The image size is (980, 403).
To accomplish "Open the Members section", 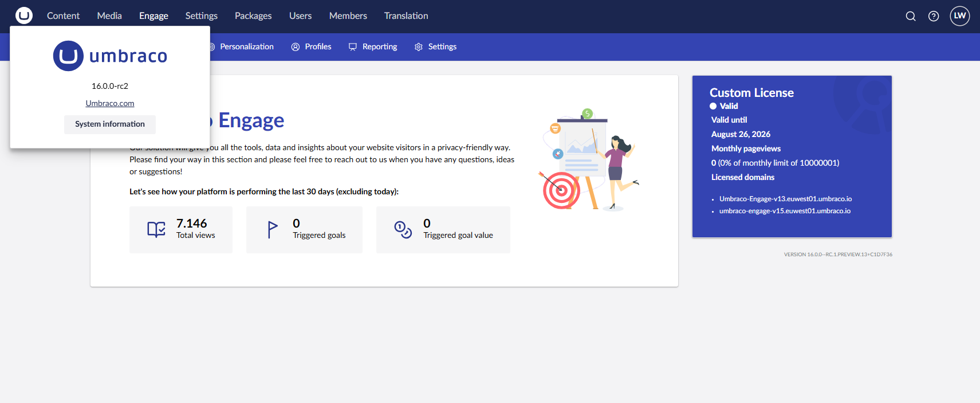I will 348,16.
